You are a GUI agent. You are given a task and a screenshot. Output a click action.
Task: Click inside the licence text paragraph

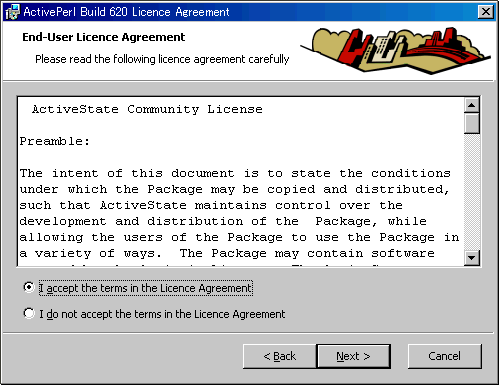tap(239, 213)
